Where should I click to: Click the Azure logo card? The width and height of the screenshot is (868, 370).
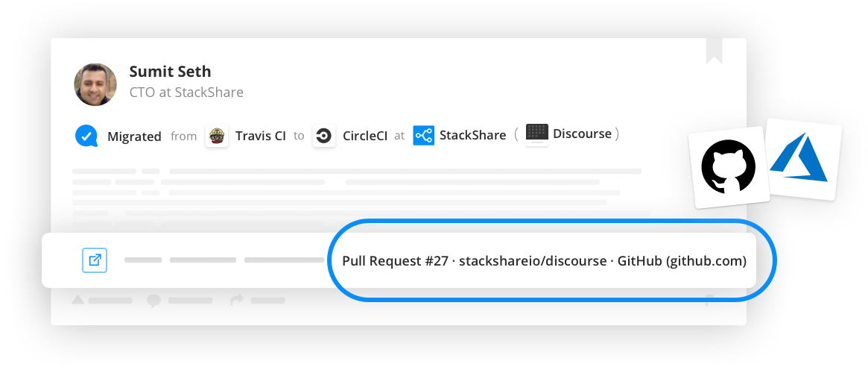click(802, 160)
